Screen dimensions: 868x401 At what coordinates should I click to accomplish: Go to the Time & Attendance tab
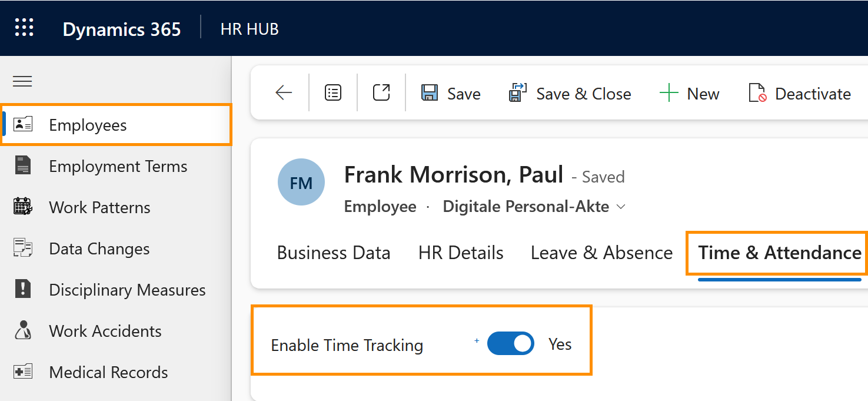[x=780, y=253]
